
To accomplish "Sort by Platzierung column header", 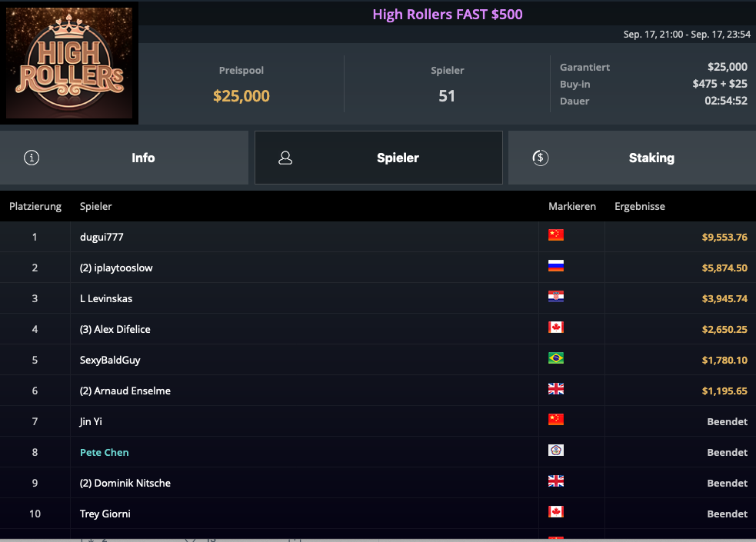I will (35, 206).
